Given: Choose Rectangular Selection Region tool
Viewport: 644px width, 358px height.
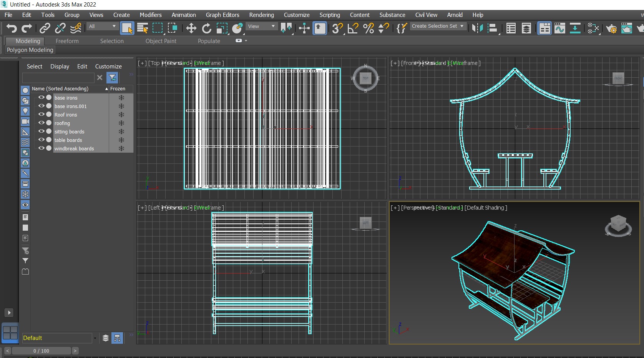Looking at the screenshot, I should tap(158, 28).
